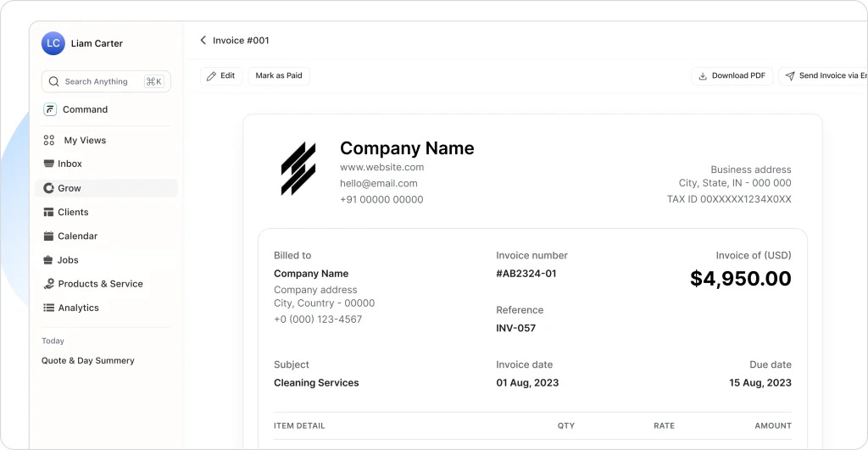The width and height of the screenshot is (868, 450).
Task: Click the Invoice #001 page title
Action: pyautogui.click(x=241, y=41)
